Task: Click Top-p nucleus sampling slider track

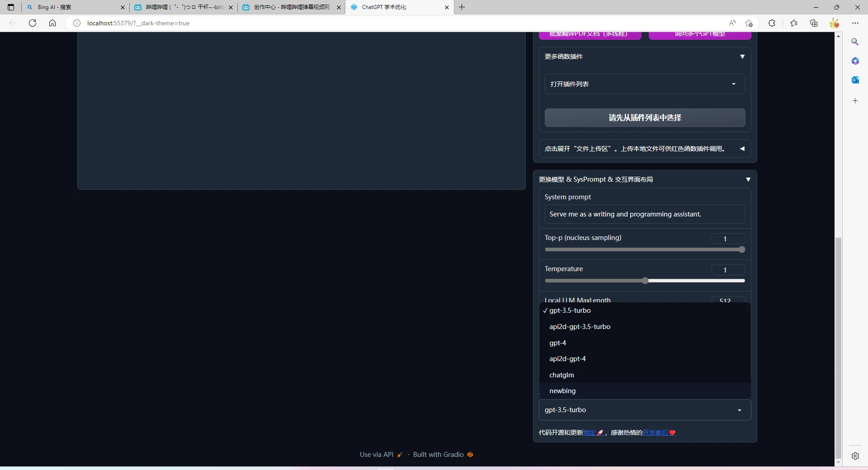Action: coord(645,249)
